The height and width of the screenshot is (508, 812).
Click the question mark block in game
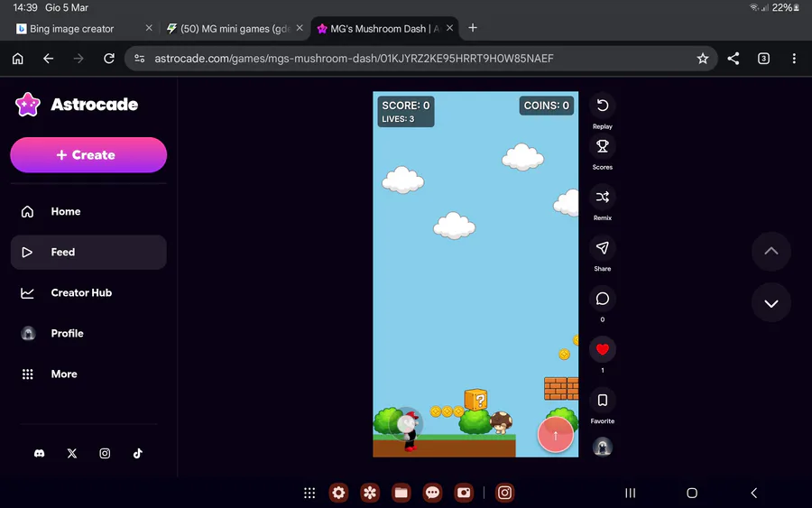(475, 401)
